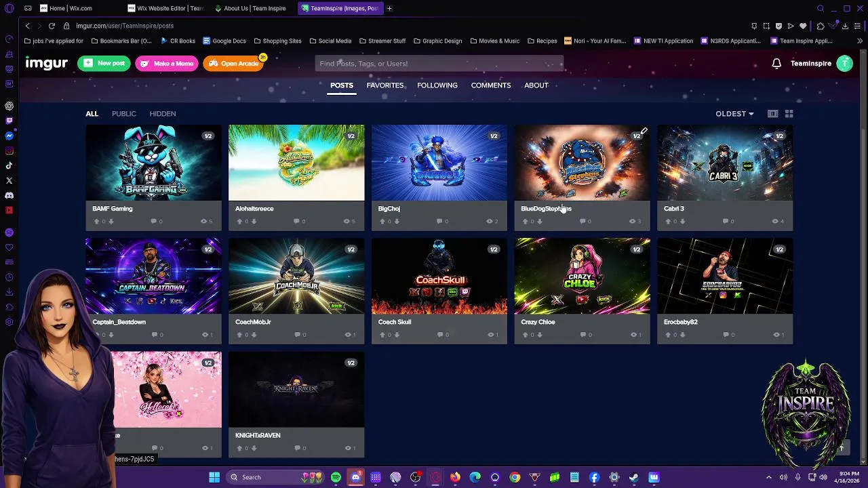Click the imgur notifications bell

click(x=776, y=63)
